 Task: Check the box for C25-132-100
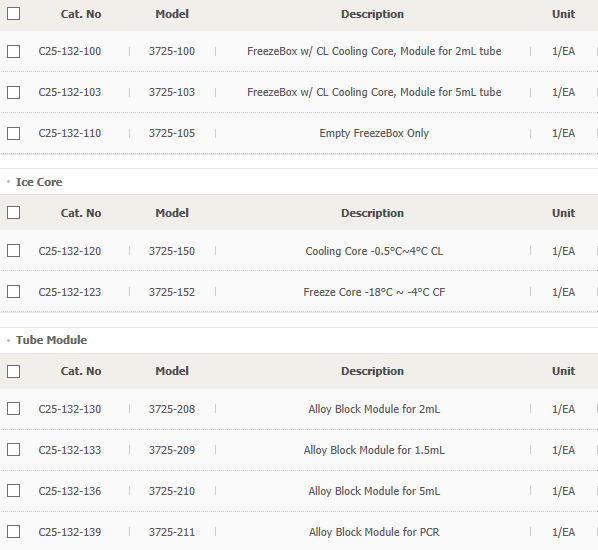(x=13, y=51)
